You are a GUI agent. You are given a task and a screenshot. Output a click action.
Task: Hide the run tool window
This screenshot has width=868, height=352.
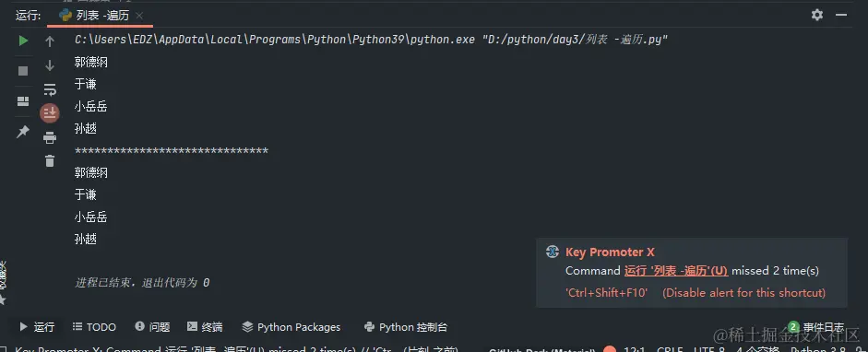(841, 16)
